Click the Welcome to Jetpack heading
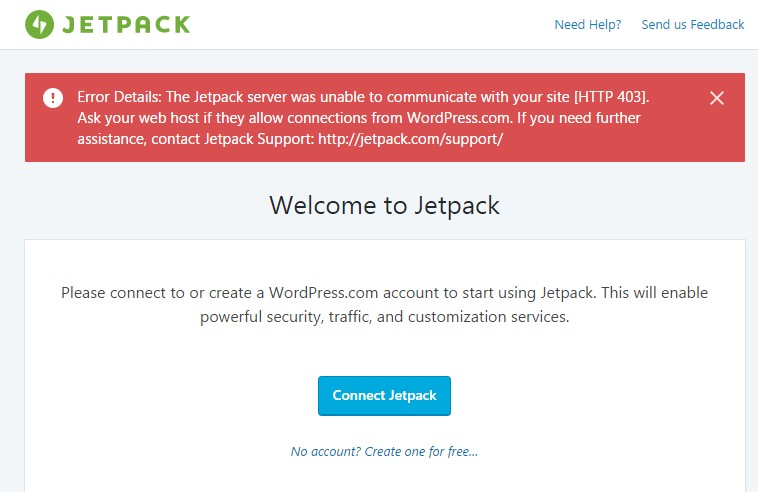This screenshot has height=492, width=758. 384,206
